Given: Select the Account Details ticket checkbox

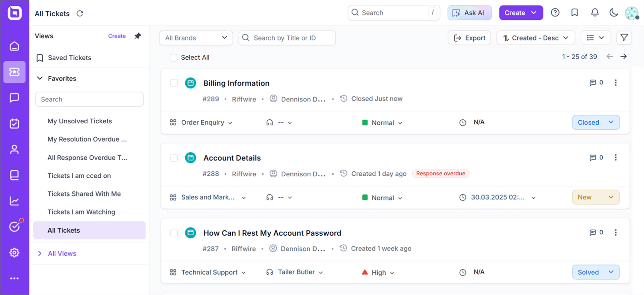Looking at the screenshot, I should coord(174,158).
